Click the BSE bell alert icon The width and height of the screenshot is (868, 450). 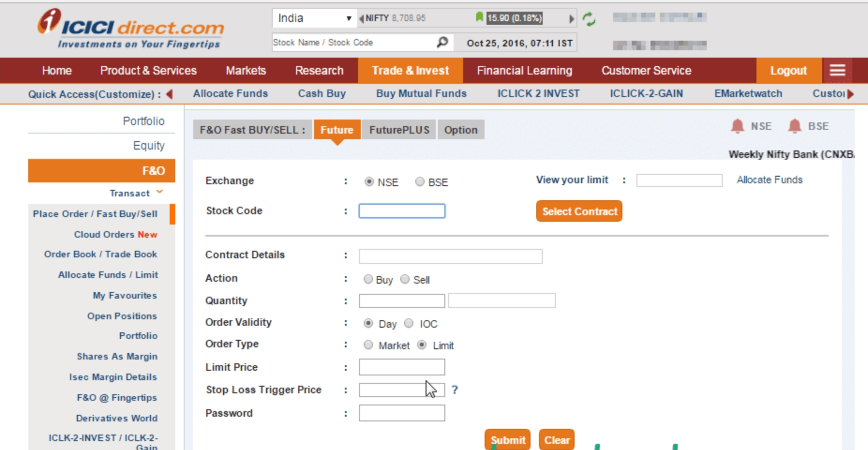[x=794, y=126]
